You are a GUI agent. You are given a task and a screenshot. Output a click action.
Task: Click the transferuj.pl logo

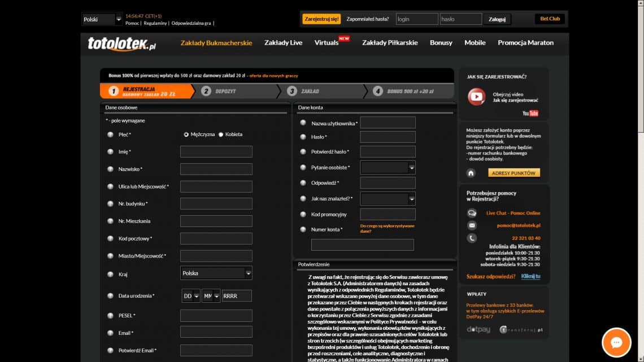point(521,330)
